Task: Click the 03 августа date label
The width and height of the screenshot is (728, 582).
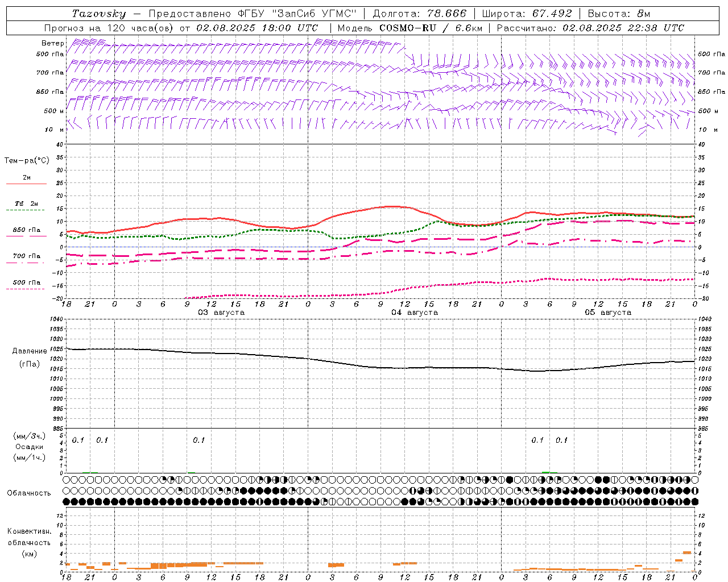Action: point(221,313)
